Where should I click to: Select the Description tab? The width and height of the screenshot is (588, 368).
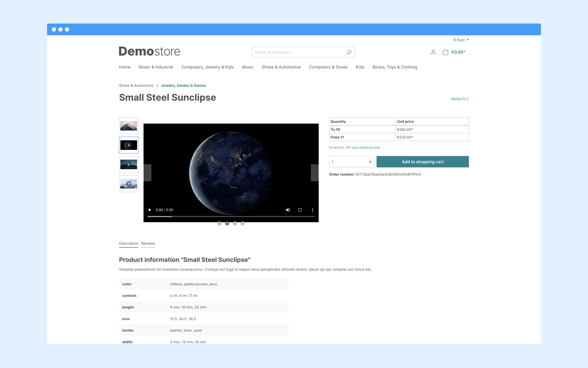pos(128,243)
